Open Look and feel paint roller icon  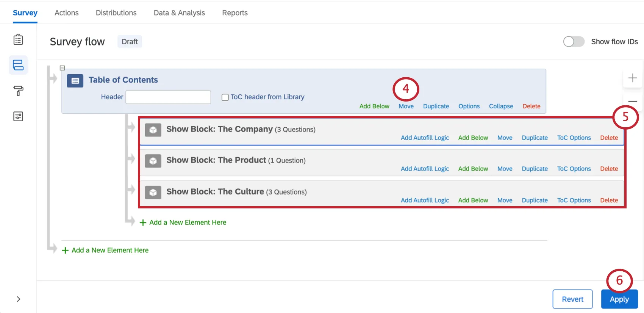point(18,91)
